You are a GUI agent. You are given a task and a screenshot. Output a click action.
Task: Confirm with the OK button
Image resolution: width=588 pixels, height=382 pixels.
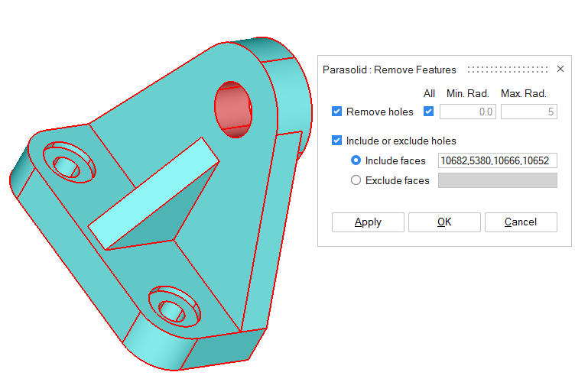444,222
